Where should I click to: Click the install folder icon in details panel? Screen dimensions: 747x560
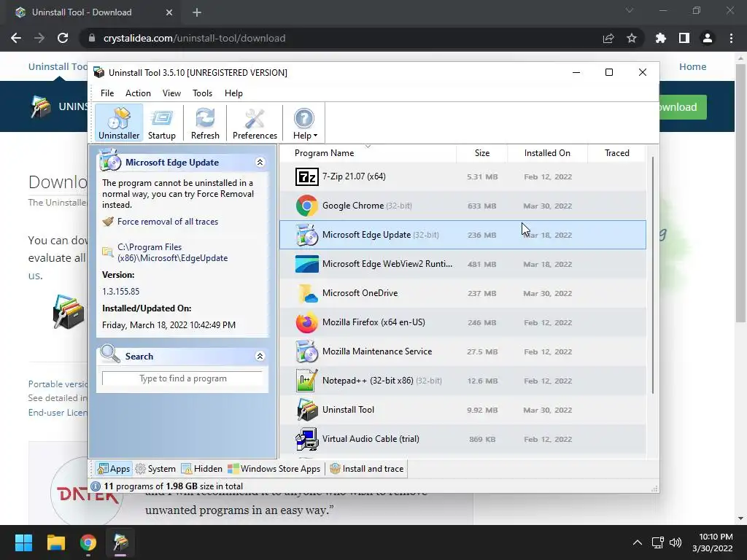[108, 252]
